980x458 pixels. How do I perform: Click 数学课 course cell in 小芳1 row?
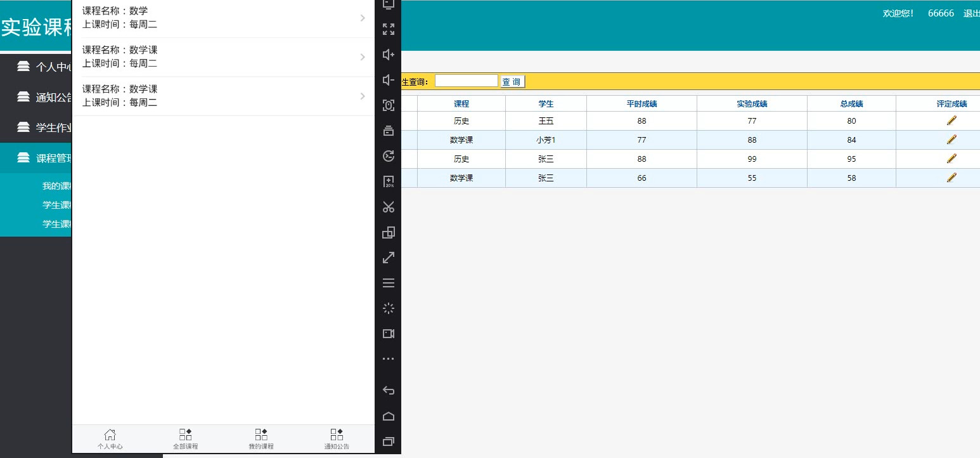[x=461, y=140]
